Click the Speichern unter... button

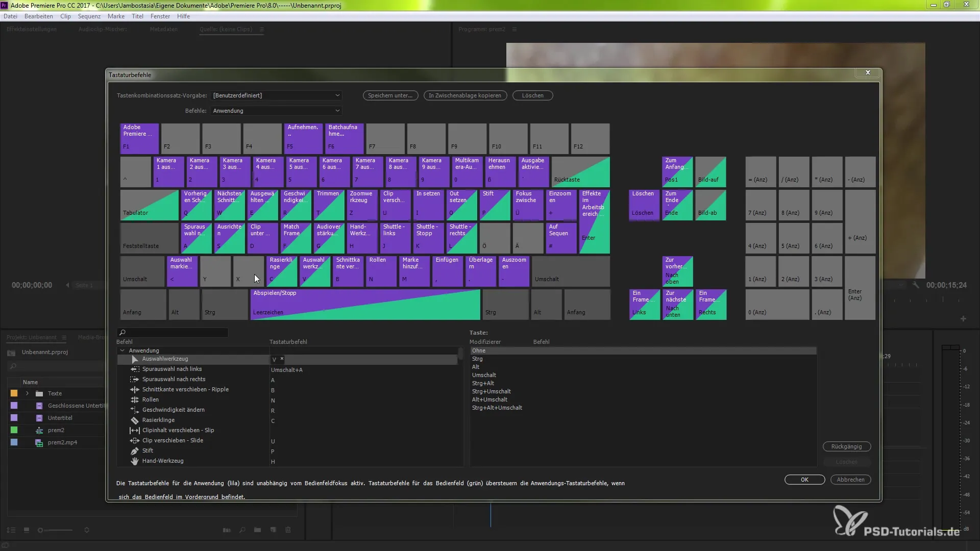(x=390, y=95)
